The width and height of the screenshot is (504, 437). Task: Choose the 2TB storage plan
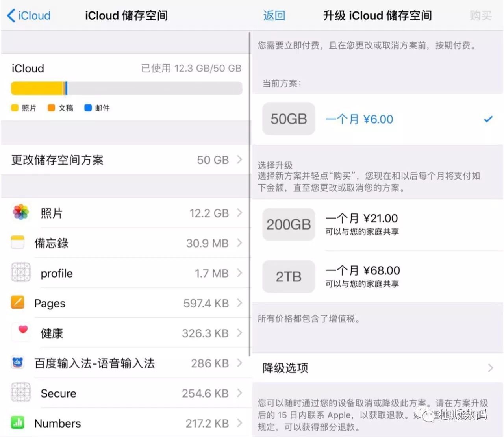[377, 276]
